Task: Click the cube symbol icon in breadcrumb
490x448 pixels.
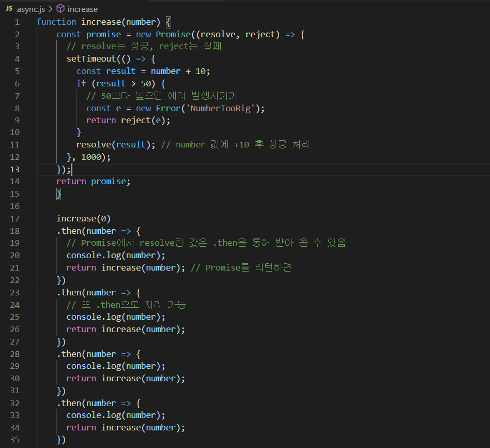Action: 60,9
